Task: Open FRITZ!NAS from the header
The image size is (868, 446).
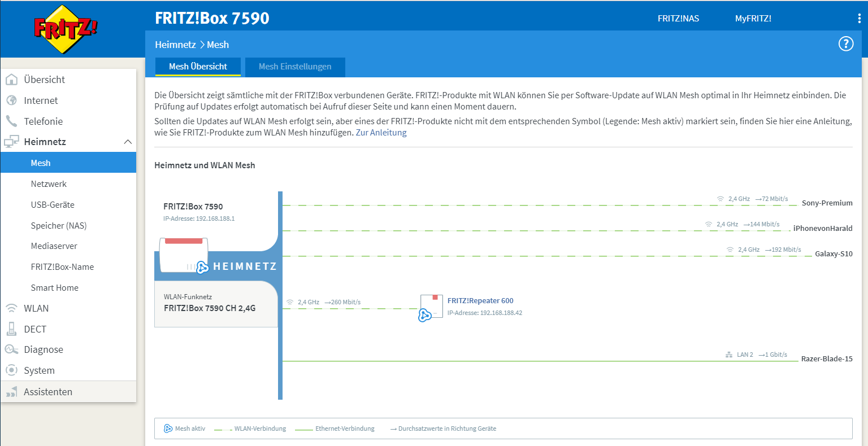Action: (x=678, y=19)
